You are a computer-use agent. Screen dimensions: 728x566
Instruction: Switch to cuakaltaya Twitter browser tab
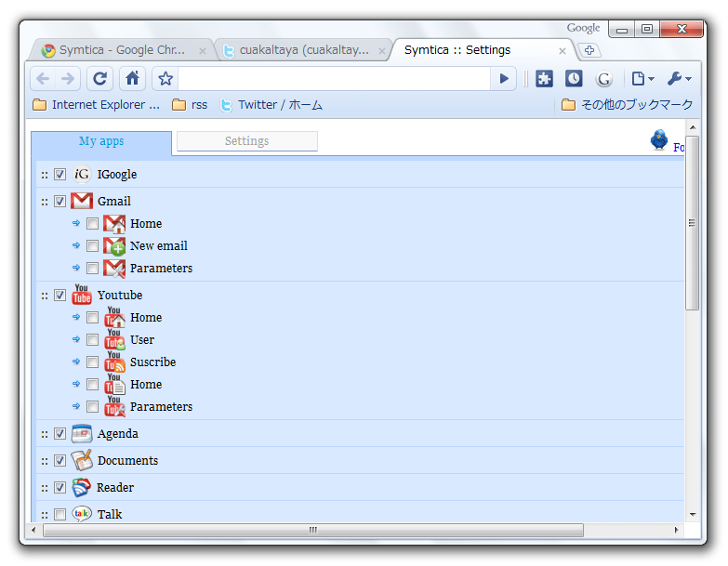coord(302,50)
